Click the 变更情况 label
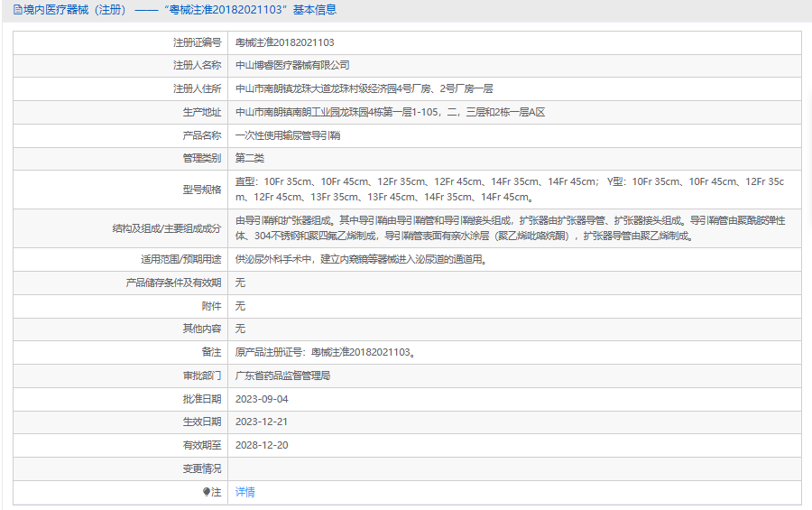Screen dimensions: 812x510 tap(202, 468)
